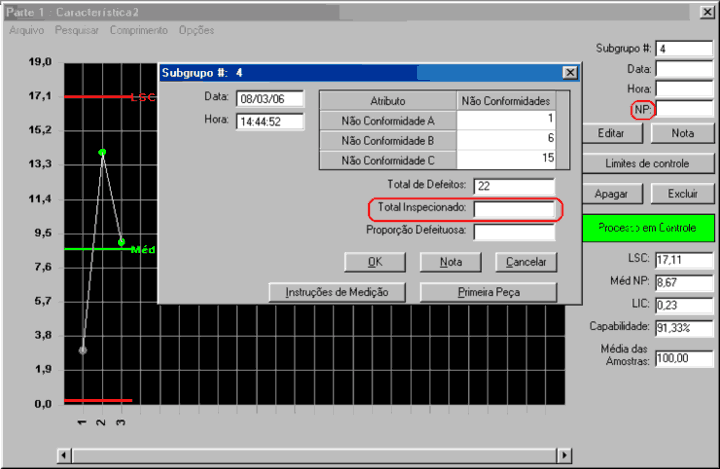The height and width of the screenshot is (469, 720).
Task: Click the chart scrollbar left arrow
Action: 64,456
